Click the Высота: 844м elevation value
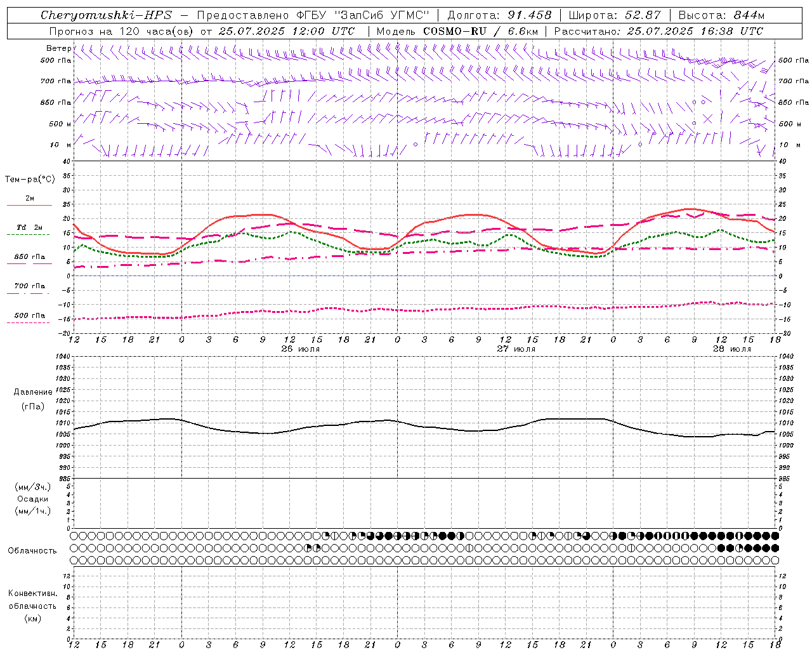The width and height of the screenshot is (812, 650). pyautogui.click(x=721, y=15)
